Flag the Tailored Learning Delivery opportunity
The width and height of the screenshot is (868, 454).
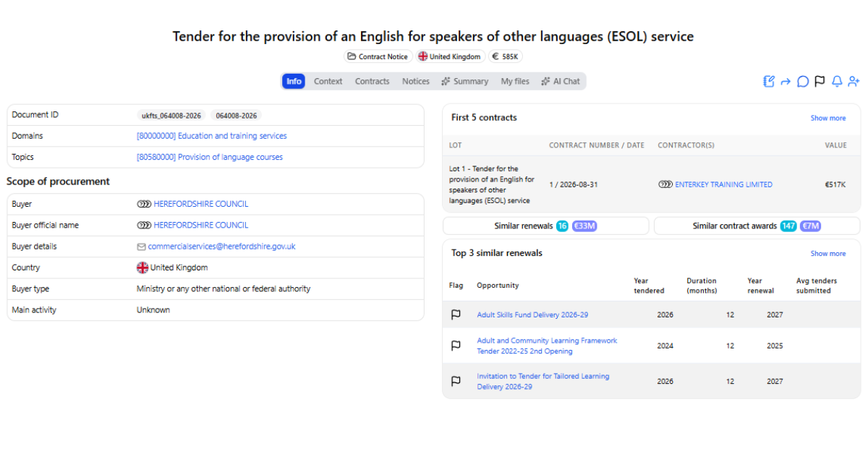coord(456,381)
